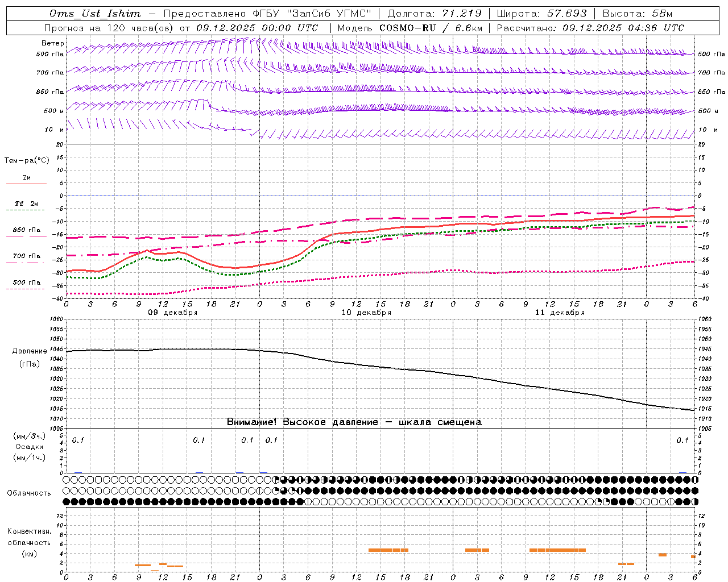Click the Осадки precipitation label
Viewport: 728px width, 582px height.
[30, 447]
